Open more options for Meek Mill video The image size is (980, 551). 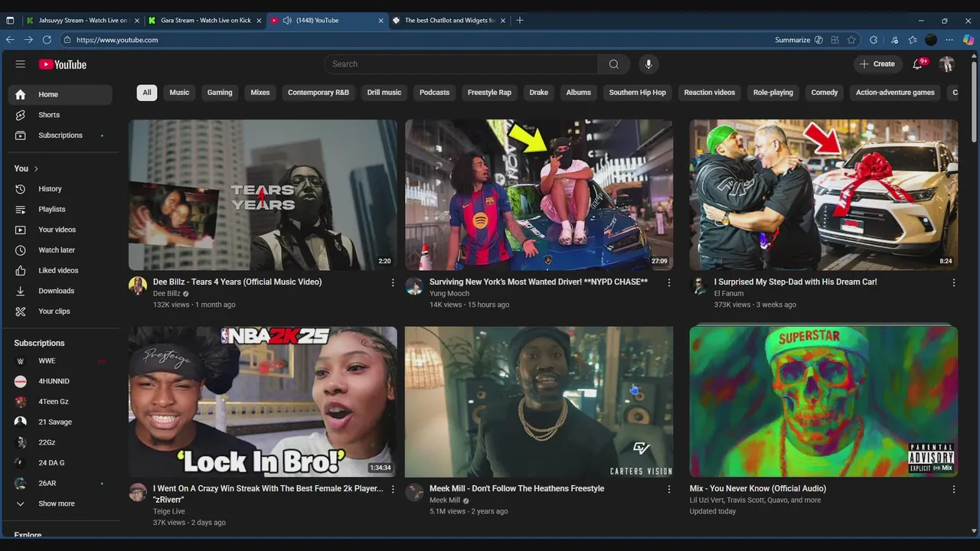coord(669,489)
